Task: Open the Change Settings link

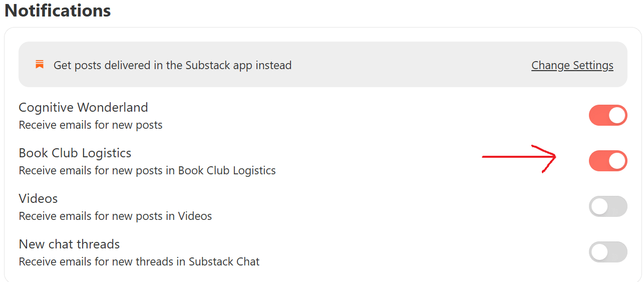Action: pyautogui.click(x=572, y=65)
